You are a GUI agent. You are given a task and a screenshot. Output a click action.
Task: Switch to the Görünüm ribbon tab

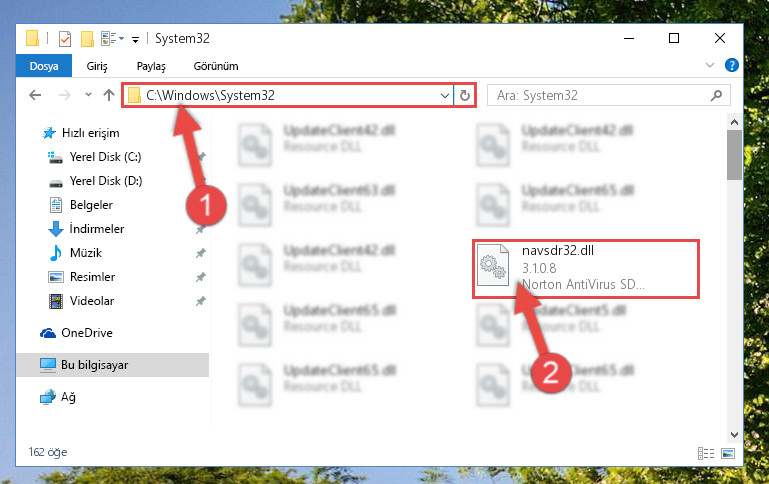tap(216, 66)
